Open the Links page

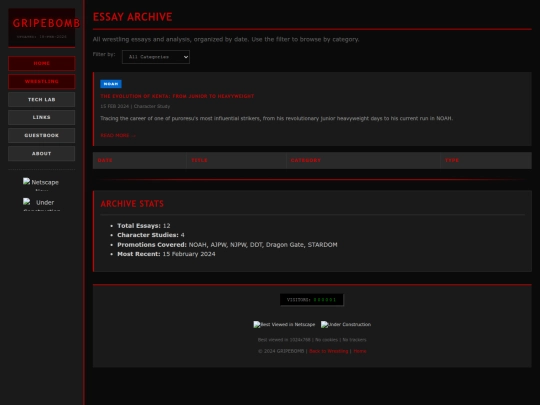pos(41,117)
